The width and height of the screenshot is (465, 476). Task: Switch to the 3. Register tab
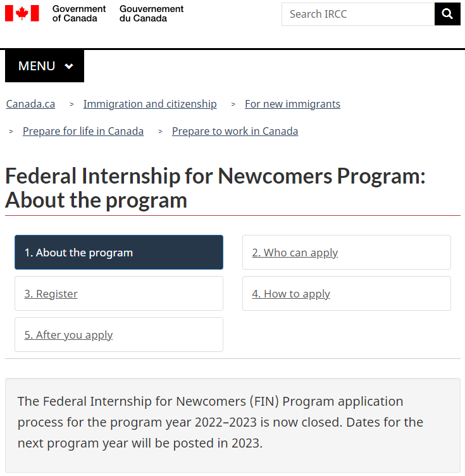click(119, 294)
